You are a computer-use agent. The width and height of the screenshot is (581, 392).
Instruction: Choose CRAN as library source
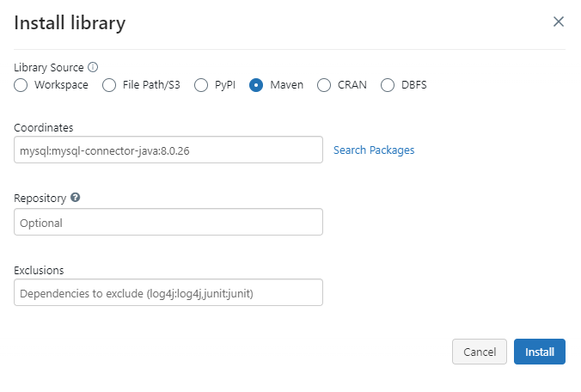[x=324, y=85]
